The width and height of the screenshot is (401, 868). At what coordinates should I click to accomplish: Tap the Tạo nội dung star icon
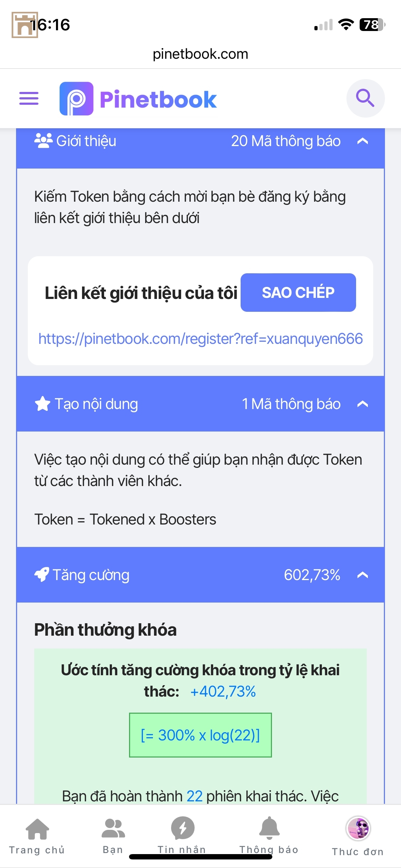pos(43,404)
